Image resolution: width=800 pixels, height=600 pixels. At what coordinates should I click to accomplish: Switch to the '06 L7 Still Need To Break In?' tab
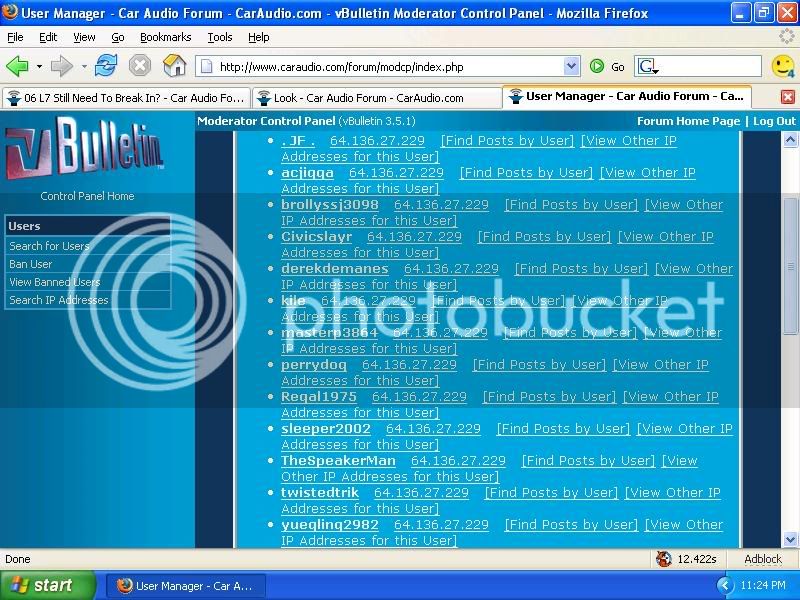[x=126, y=98]
